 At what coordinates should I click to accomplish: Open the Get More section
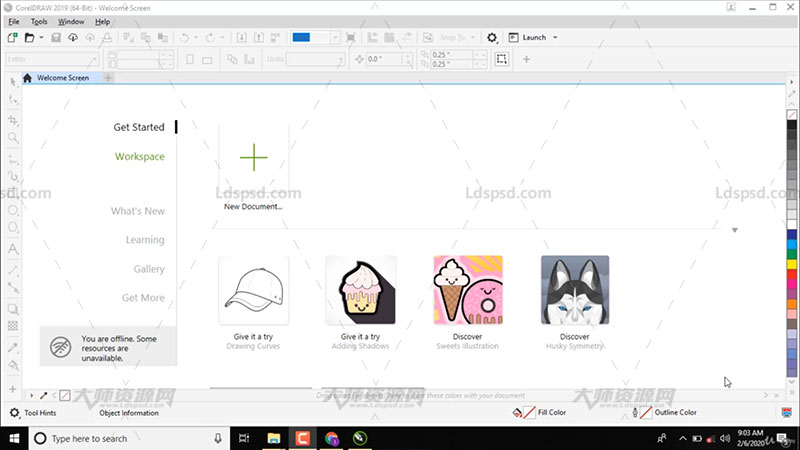click(143, 297)
